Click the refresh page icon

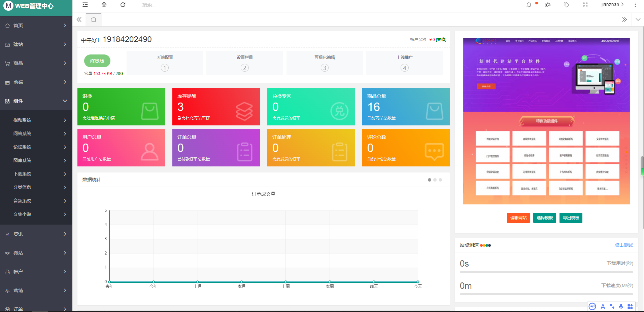pyautogui.click(x=123, y=5)
